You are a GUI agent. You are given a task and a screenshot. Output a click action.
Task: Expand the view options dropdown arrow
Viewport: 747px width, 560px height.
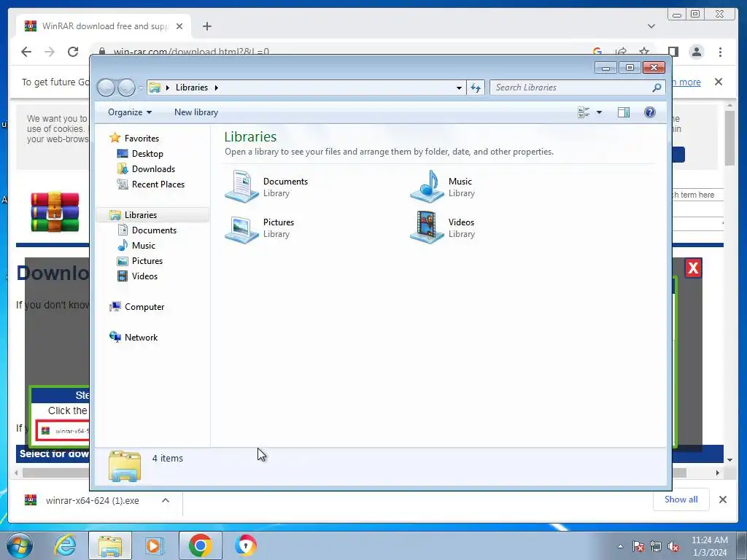click(x=600, y=112)
